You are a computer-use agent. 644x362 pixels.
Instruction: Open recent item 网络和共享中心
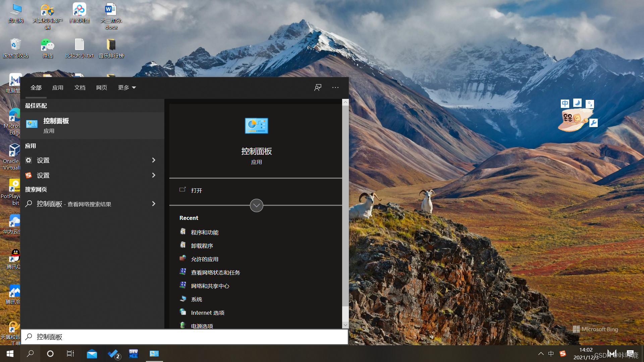pos(210,286)
